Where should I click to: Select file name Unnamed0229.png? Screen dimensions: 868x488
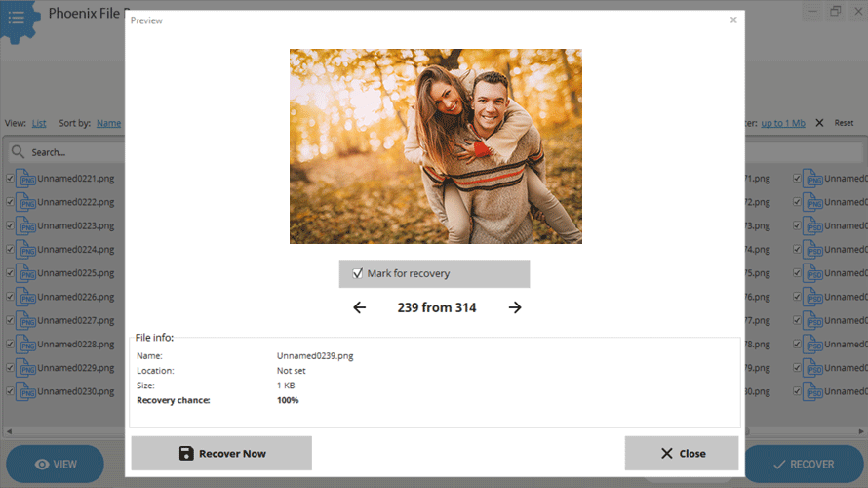(x=76, y=368)
